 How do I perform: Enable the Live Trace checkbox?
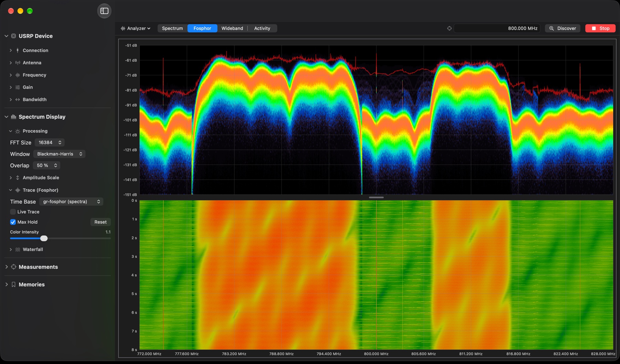pyautogui.click(x=13, y=212)
